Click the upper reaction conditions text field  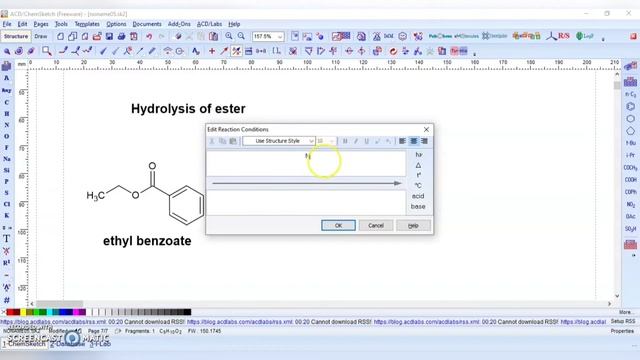click(x=307, y=163)
